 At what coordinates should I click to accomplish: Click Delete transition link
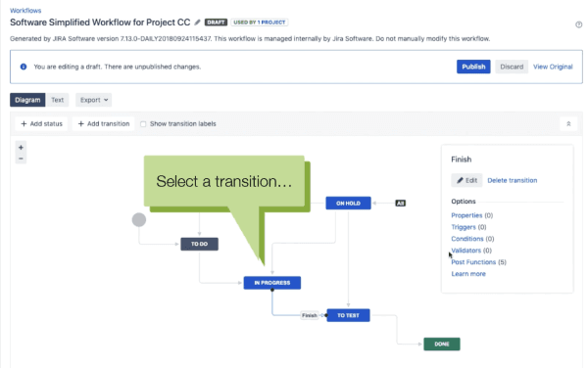[x=513, y=180]
